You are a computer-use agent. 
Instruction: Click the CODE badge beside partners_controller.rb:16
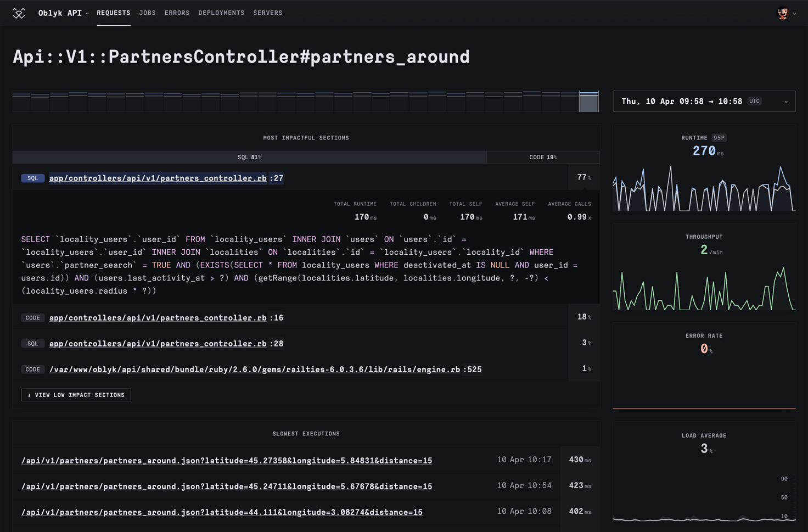(32, 317)
